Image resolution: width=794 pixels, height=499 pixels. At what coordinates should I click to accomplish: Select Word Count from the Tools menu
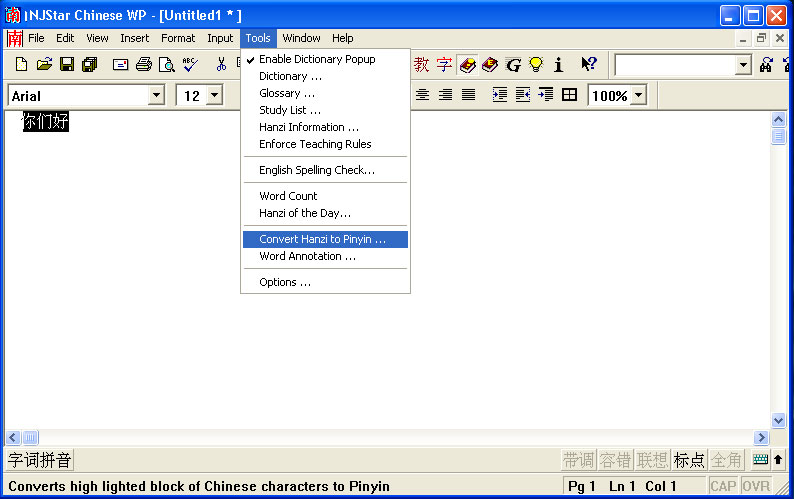[x=325, y=196]
